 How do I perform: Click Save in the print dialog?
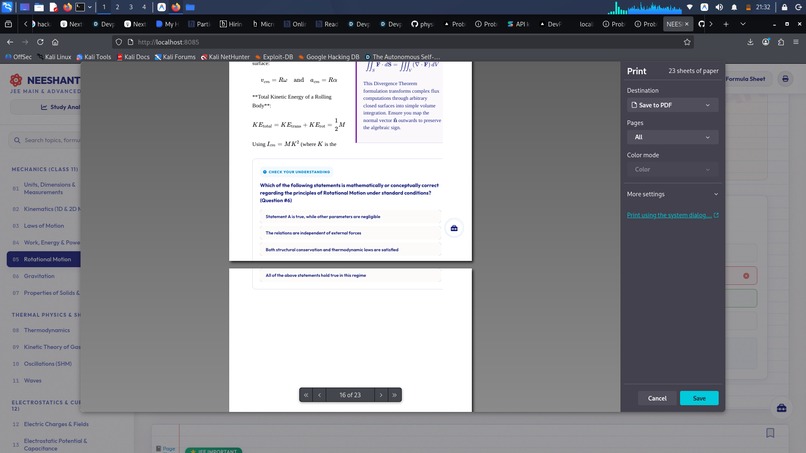(x=699, y=398)
